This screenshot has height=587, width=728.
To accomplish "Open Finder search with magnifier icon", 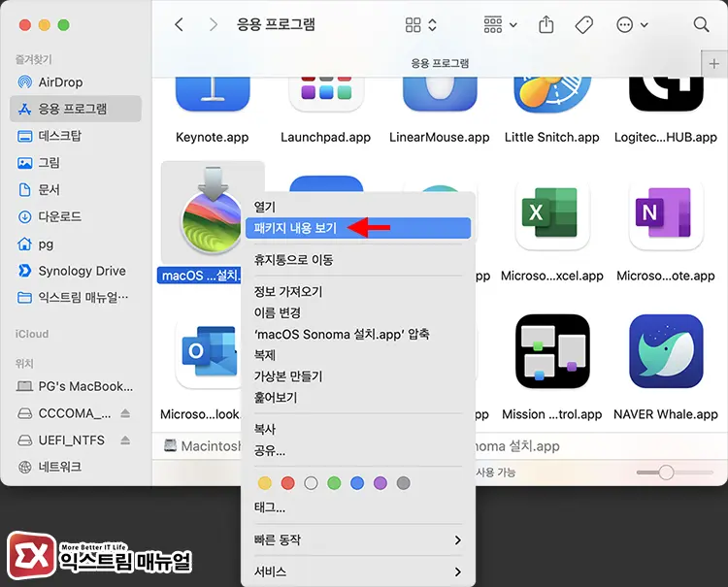I will [701, 24].
